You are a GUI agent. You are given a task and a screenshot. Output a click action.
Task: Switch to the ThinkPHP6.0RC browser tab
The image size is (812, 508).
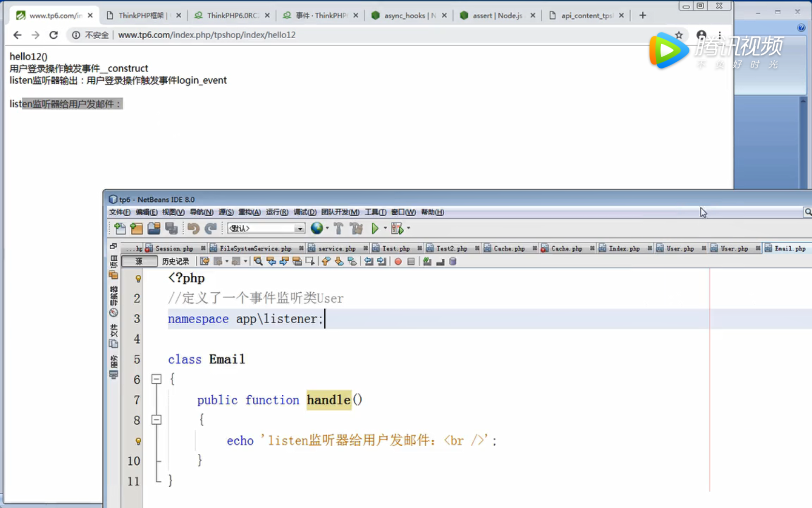[233, 15]
